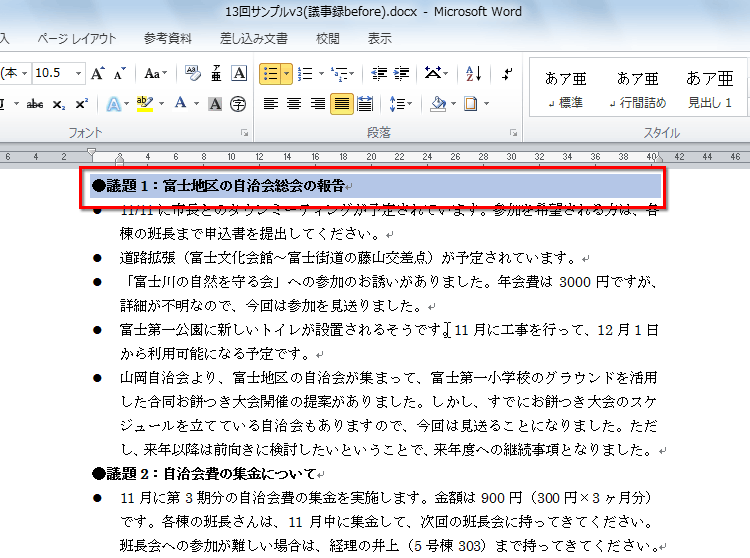Screen dimensions: 750x558
Task: Open the ページ レイアウト ribbon tab
Action: [77, 39]
